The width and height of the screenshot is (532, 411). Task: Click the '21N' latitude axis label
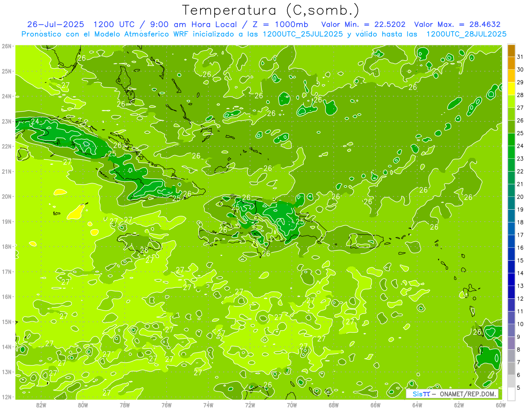tap(6, 171)
